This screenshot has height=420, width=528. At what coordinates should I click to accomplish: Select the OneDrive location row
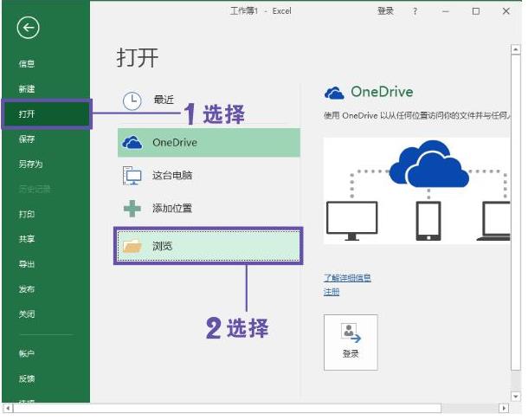[x=209, y=143]
